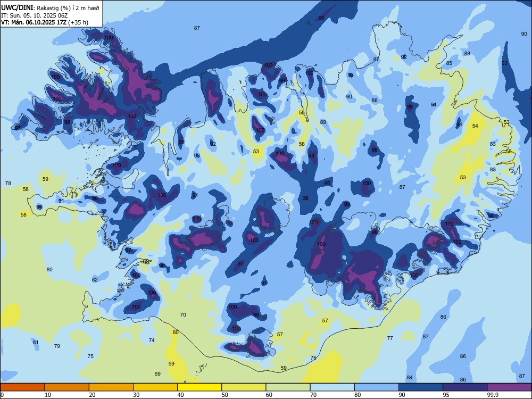Click the humidity value '80' on the map
The width and height of the screenshot is (532, 399).
[49, 269]
